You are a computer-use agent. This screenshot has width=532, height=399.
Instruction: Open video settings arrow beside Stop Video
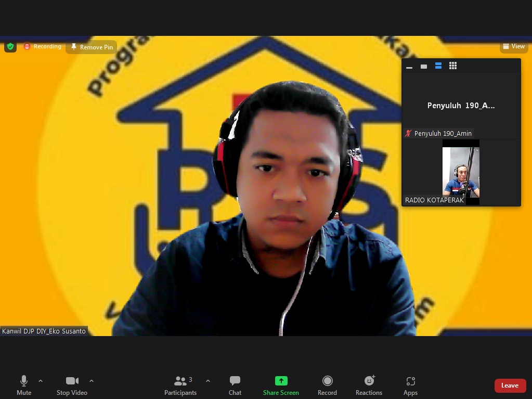[92, 381]
